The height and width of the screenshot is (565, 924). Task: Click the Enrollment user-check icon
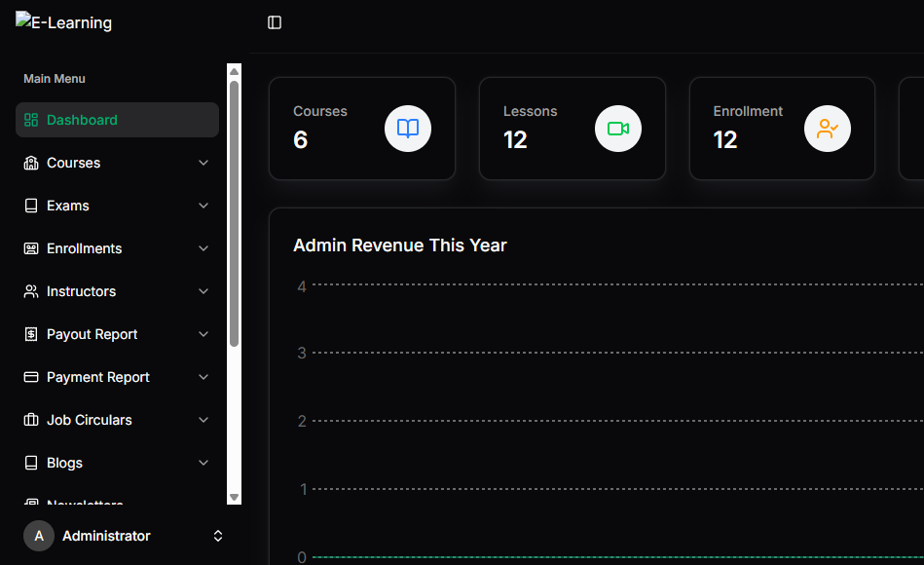(x=828, y=129)
